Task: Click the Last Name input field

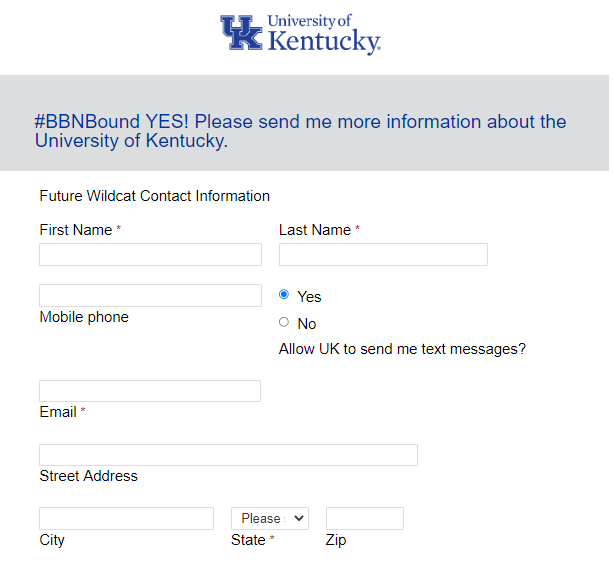Action: pyautogui.click(x=383, y=254)
